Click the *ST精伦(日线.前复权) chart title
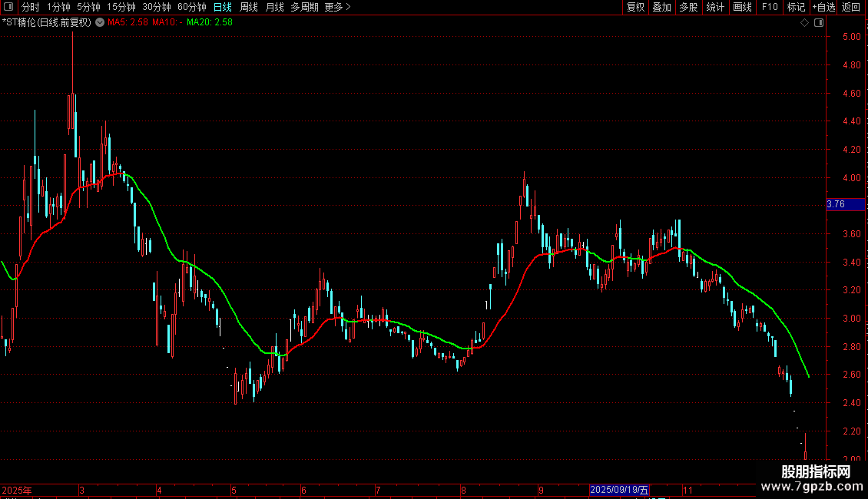868x499 pixels. coord(47,23)
